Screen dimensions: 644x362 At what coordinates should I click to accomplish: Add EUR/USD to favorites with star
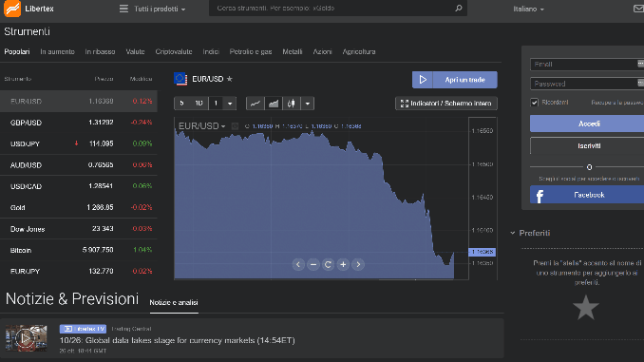[x=230, y=79]
